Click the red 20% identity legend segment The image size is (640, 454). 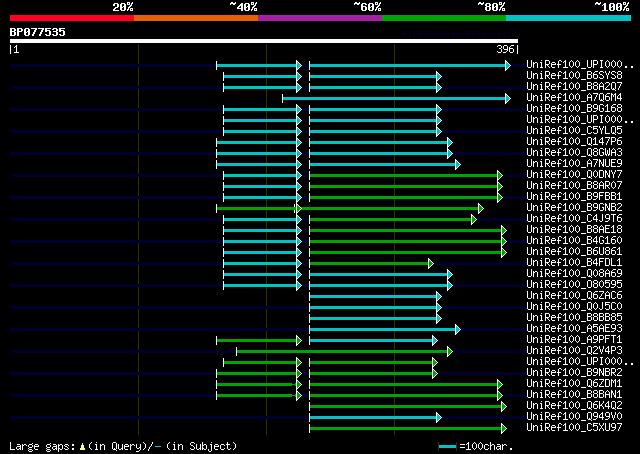coord(72,18)
